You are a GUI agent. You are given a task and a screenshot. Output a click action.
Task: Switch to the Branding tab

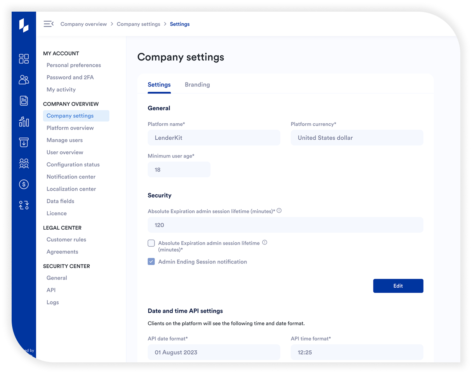click(197, 85)
